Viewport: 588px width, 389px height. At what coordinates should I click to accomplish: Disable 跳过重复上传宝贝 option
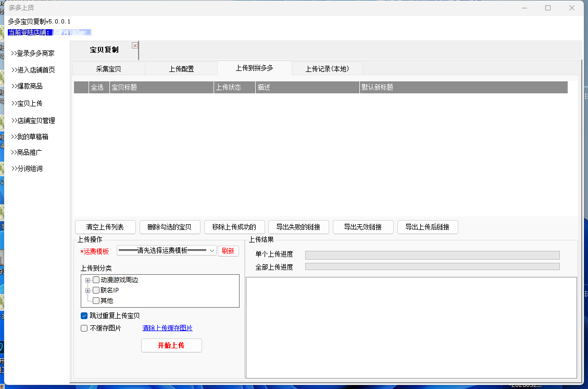click(84, 315)
